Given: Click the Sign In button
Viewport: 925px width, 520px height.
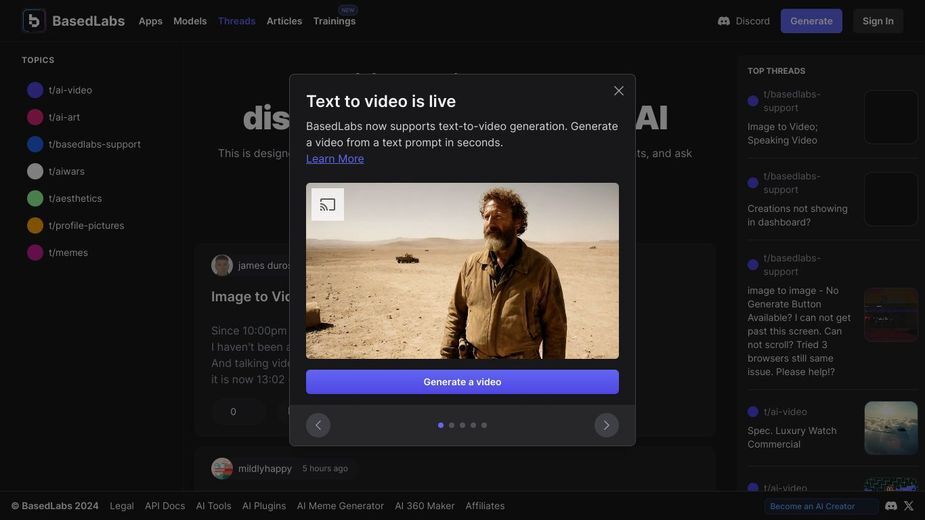Looking at the screenshot, I should pos(878,21).
